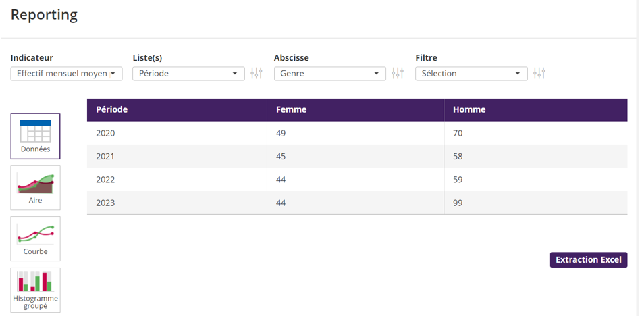Open the Abscisse Genre dropdown

[329, 74]
